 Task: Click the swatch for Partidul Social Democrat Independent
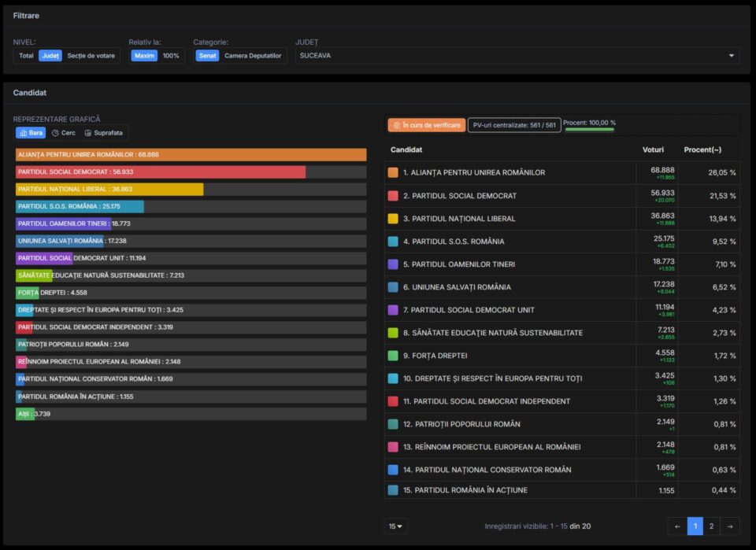(x=393, y=401)
